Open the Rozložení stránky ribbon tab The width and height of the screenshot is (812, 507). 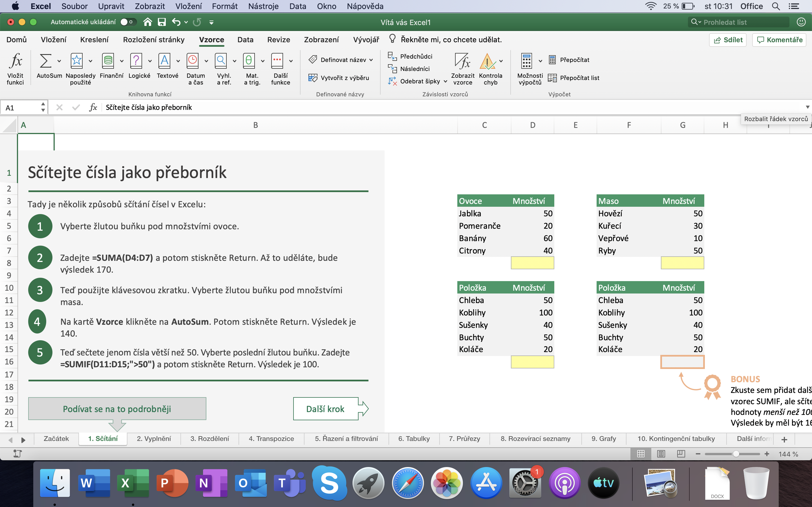154,39
